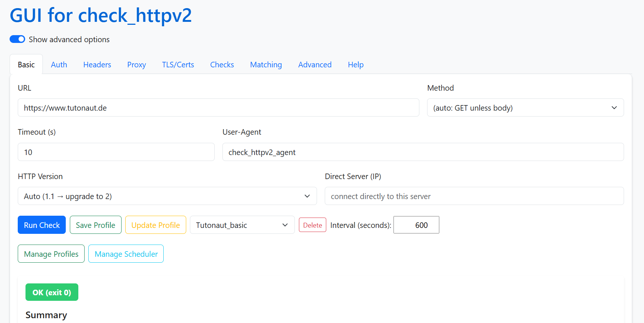
Task: Open the Headers tab
Action: [97, 65]
